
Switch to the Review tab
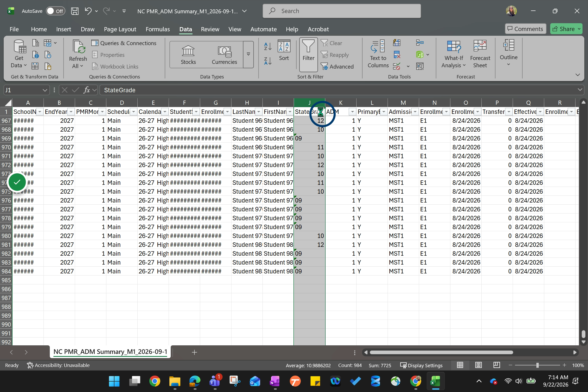point(210,29)
